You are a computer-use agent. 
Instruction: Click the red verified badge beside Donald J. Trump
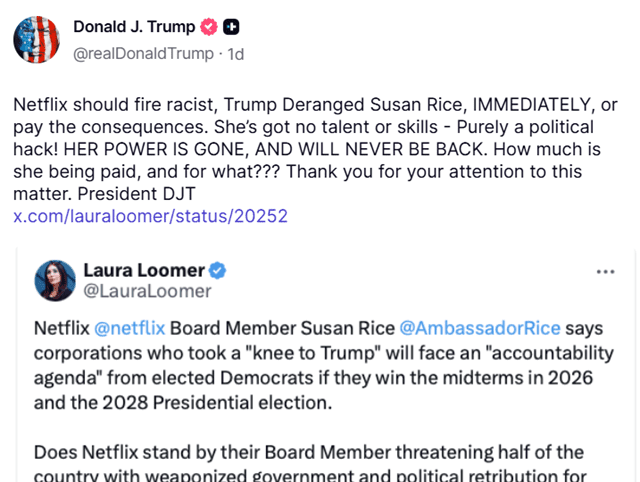pyautogui.click(x=210, y=28)
